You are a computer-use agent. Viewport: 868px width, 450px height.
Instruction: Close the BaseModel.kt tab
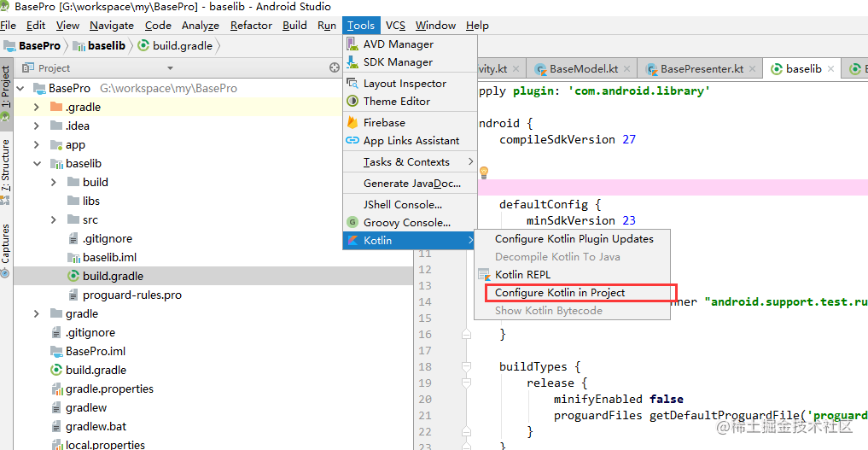point(626,69)
